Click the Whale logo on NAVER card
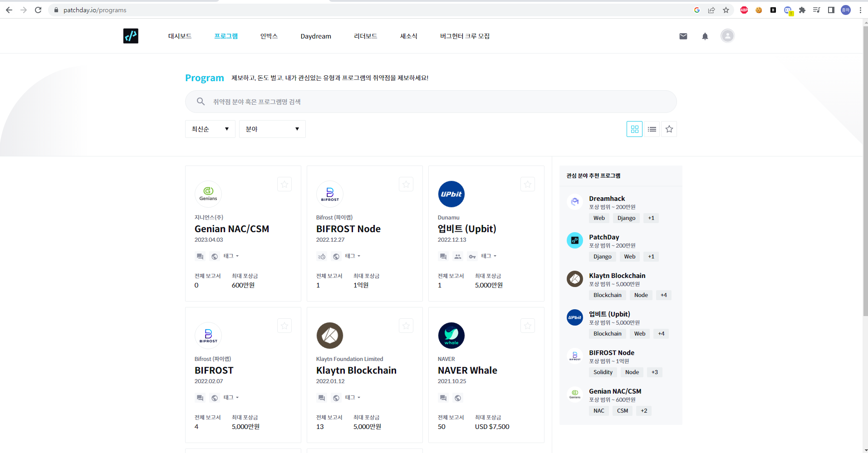Viewport: 868px width, 453px height. coord(451,336)
